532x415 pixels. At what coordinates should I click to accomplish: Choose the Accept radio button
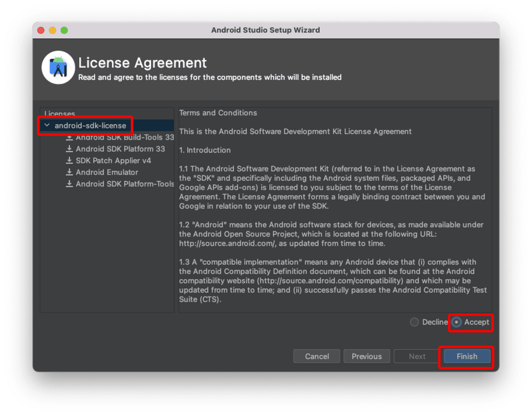click(457, 322)
